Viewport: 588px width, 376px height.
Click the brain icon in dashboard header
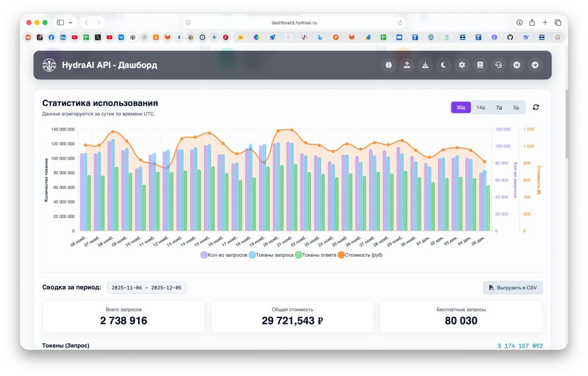click(389, 65)
